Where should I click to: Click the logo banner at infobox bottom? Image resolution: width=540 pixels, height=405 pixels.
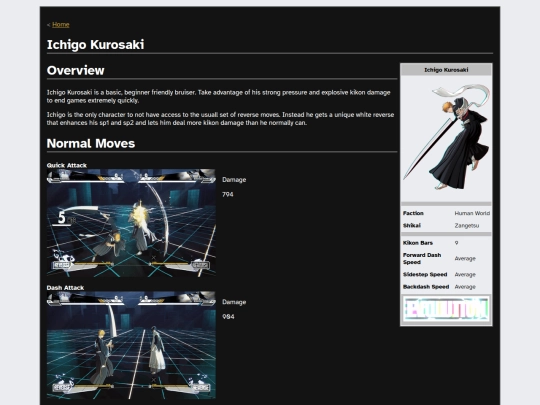(446, 309)
